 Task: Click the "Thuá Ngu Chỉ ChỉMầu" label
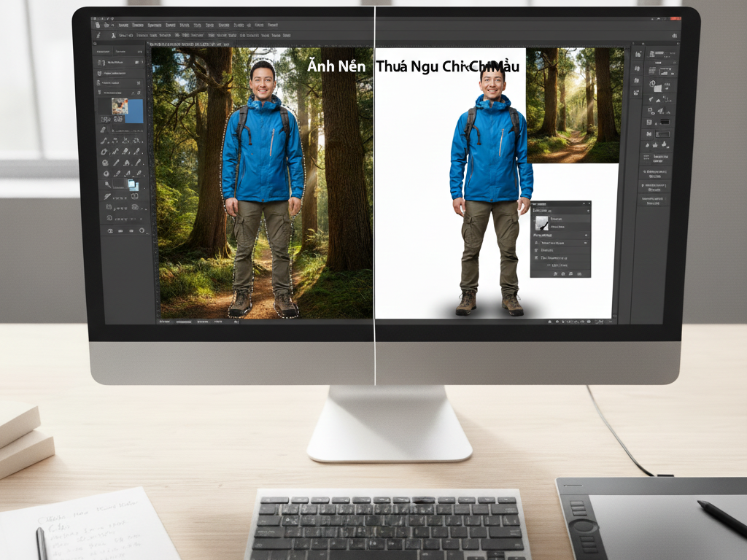(447, 67)
